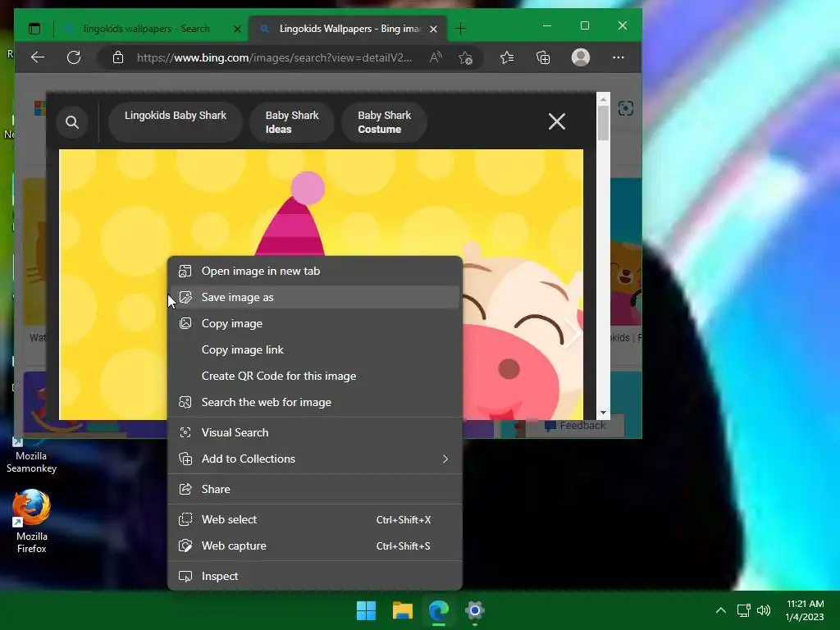The height and width of the screenshot is (630, 840).
Task: Open Settings gear on the taskbar
Action: (475, 610)
